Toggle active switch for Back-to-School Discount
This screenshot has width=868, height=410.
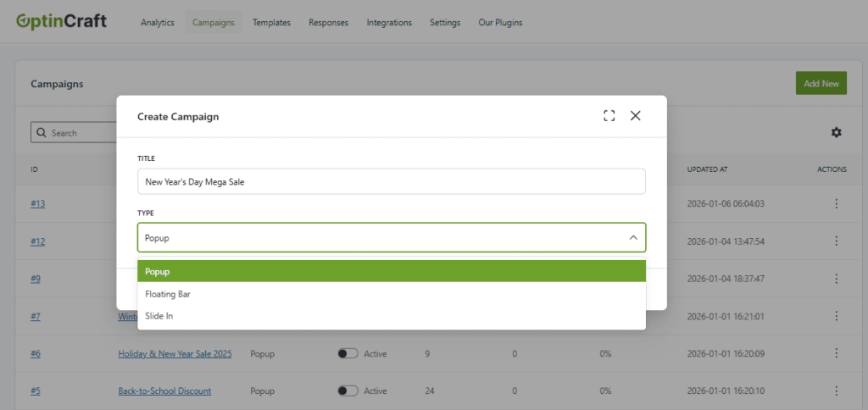348,391
